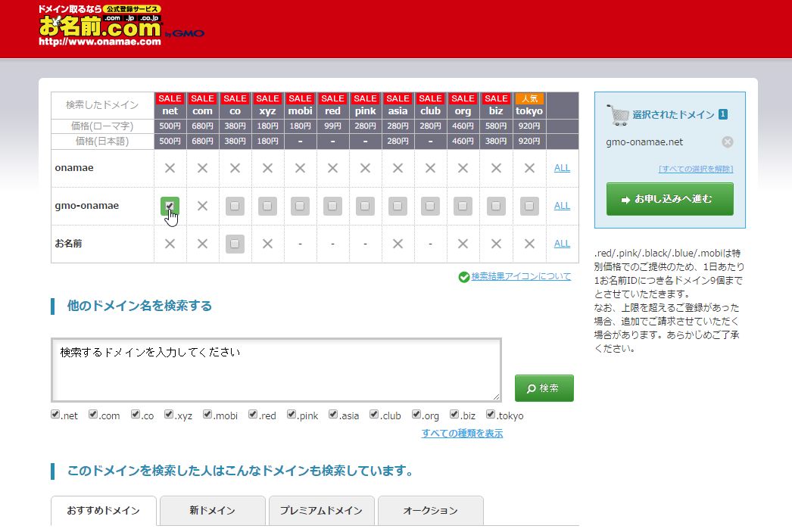
Task: Toggle .co search filter checkbox
Action: (136, 415)
